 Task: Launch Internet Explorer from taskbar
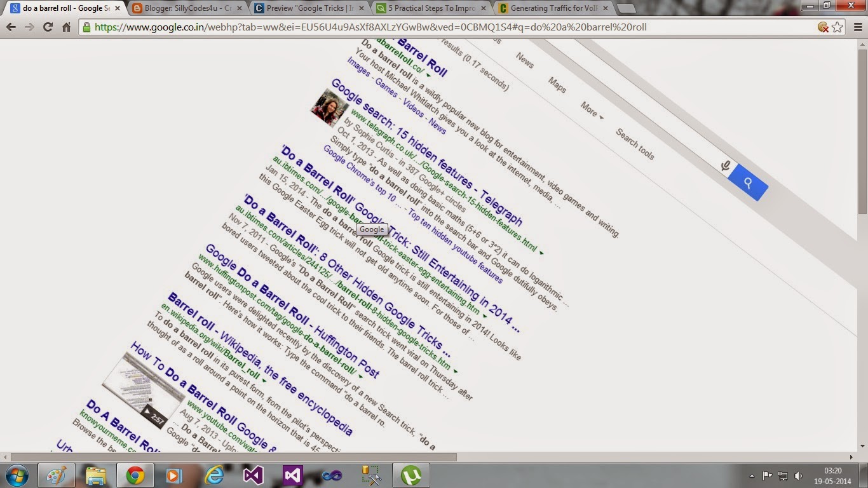214,475
